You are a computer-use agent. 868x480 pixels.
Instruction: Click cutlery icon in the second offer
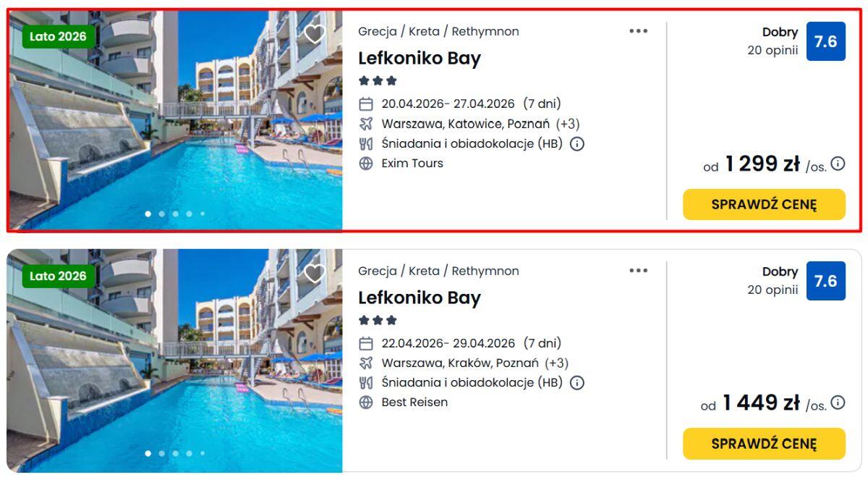coord(366,382)
